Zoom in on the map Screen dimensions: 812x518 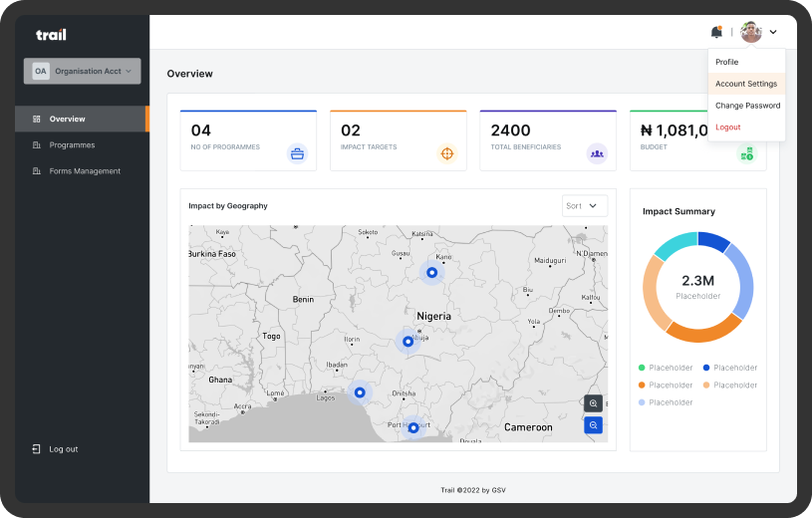coord(593,403)
